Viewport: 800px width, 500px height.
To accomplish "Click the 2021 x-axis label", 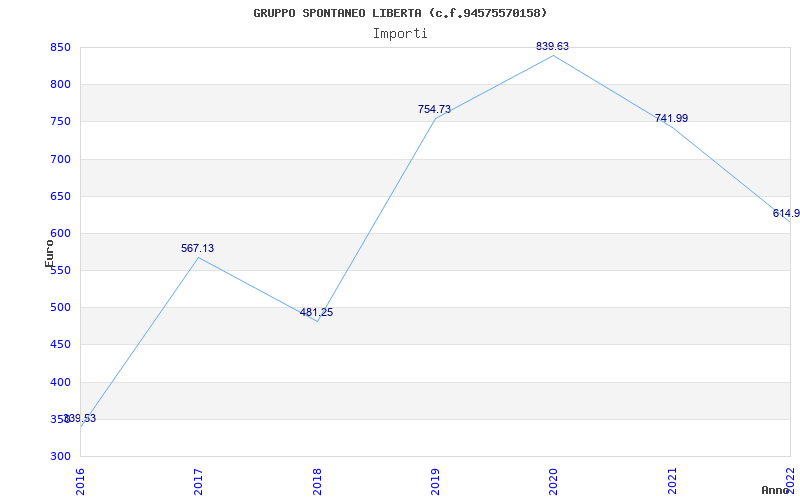I will click(x=672, y=481).
